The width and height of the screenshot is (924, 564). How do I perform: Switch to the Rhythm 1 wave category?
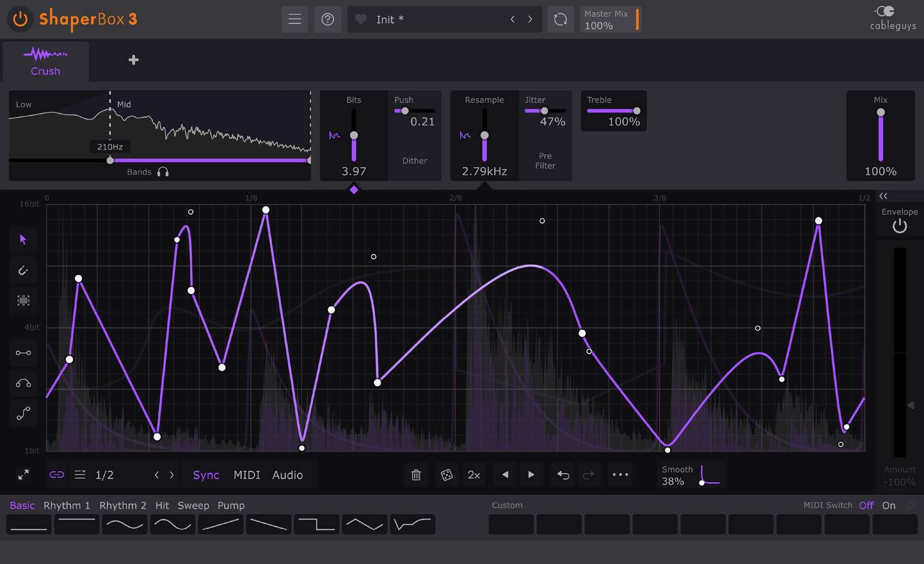coord(66,505)
